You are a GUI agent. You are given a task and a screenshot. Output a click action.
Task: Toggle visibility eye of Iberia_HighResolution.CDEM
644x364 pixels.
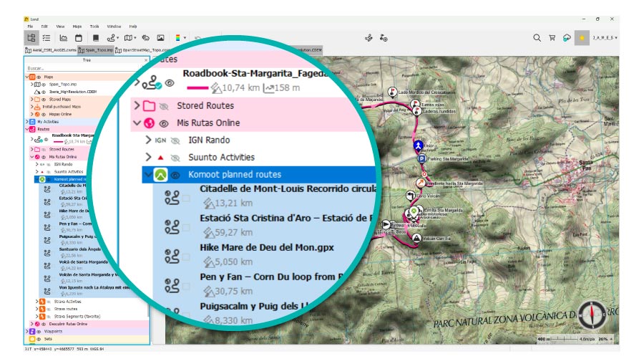coord(44,92)
